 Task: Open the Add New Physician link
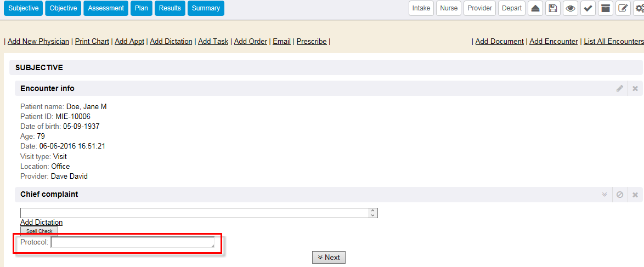coord(38,42)
